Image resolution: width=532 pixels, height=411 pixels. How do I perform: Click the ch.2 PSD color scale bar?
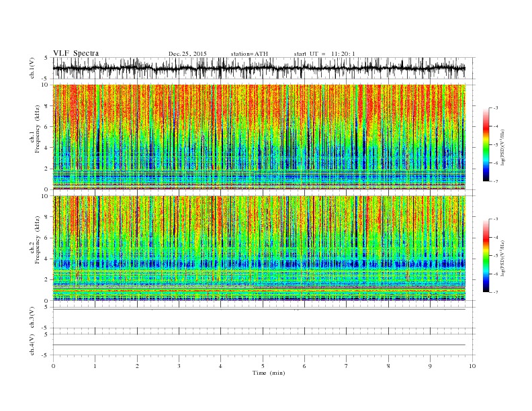(486, 256)
